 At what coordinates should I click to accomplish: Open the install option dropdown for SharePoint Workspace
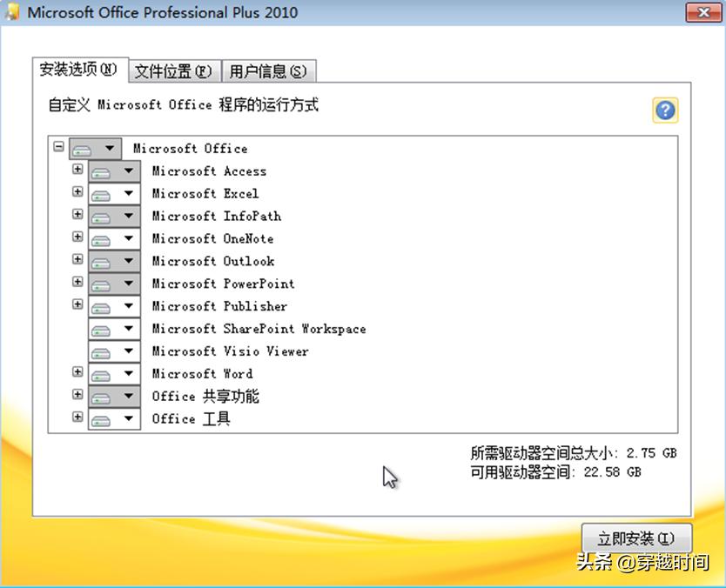pyautogui.click(x=128, y=329)
